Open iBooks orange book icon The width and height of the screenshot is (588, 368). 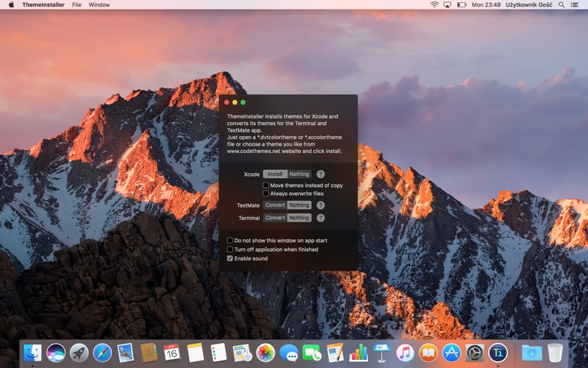[429, 353]
